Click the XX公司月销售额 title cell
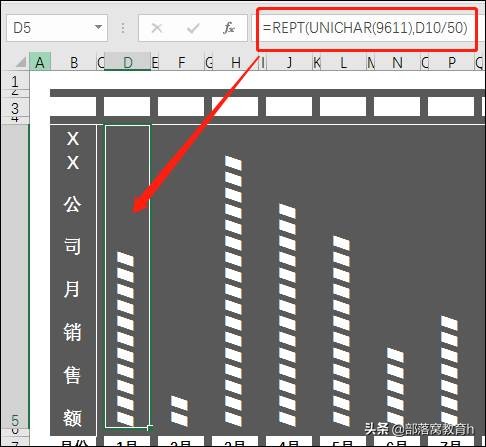This screenshot has height=447, width=486. 73,276
